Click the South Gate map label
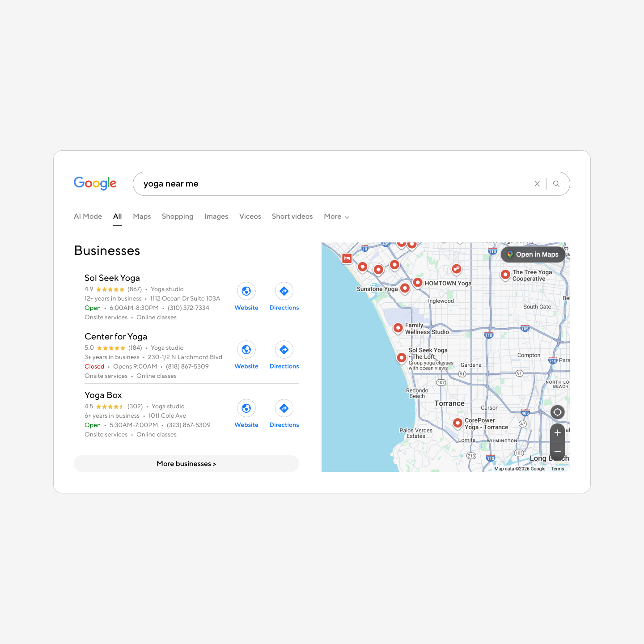The height and width of the screenshot is (644, 644). click(x=537, y=307)
